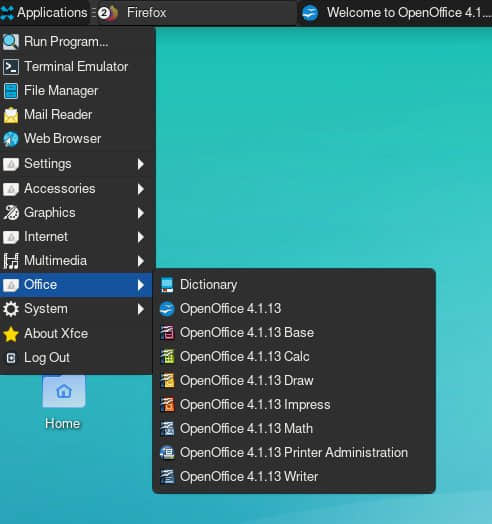Click the Firefox taskbar icon
This screenshot has width=492, height=524.
108,13
